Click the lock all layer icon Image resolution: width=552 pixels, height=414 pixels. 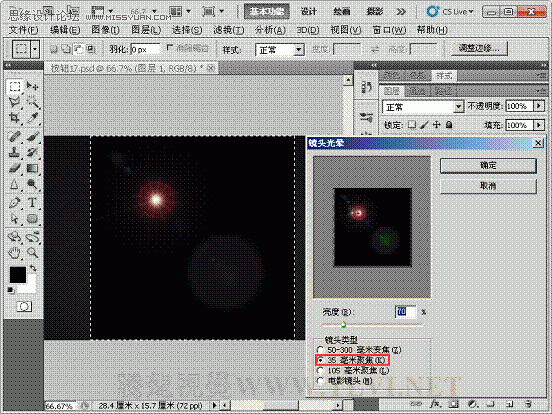pyautogui.click(x=449, y=125)
